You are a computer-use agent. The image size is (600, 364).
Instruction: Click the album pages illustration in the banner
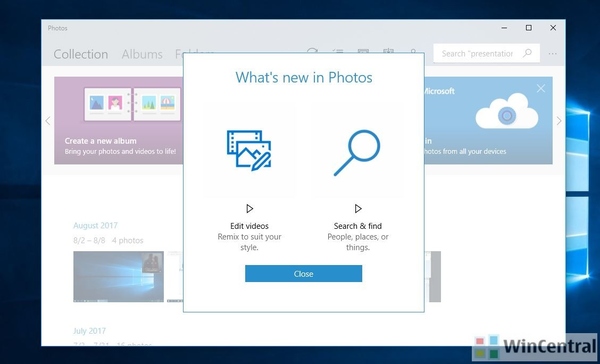pos(132,104)
